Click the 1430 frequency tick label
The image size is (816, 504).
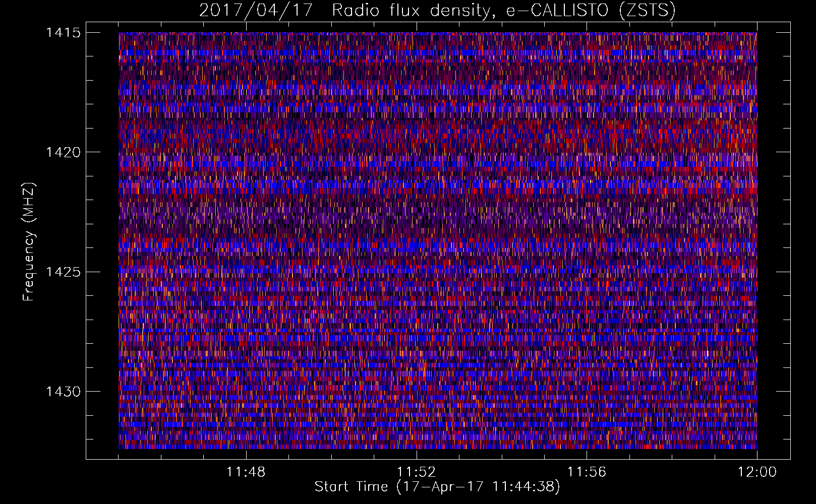[x=64, y=392]
